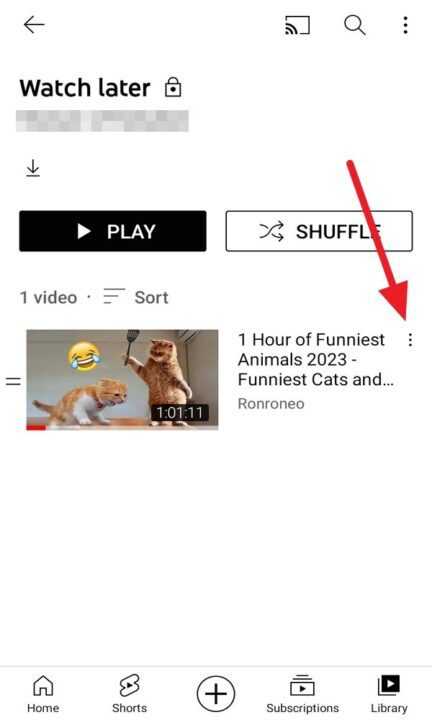Screen dimensions: 432x720
Task: Open the video's three-dot options menu
Action: [410, 340]
